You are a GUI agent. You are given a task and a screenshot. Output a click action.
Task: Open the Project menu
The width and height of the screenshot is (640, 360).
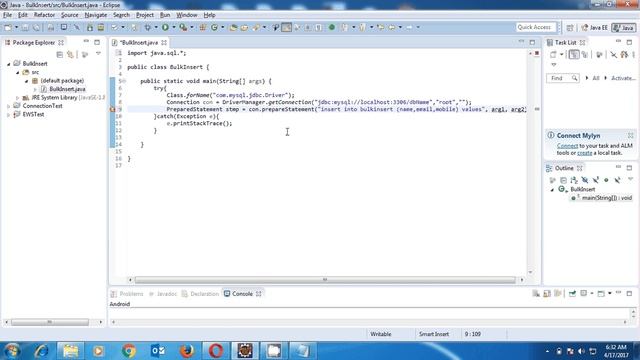pyautogui.click(x=145, y=15)
